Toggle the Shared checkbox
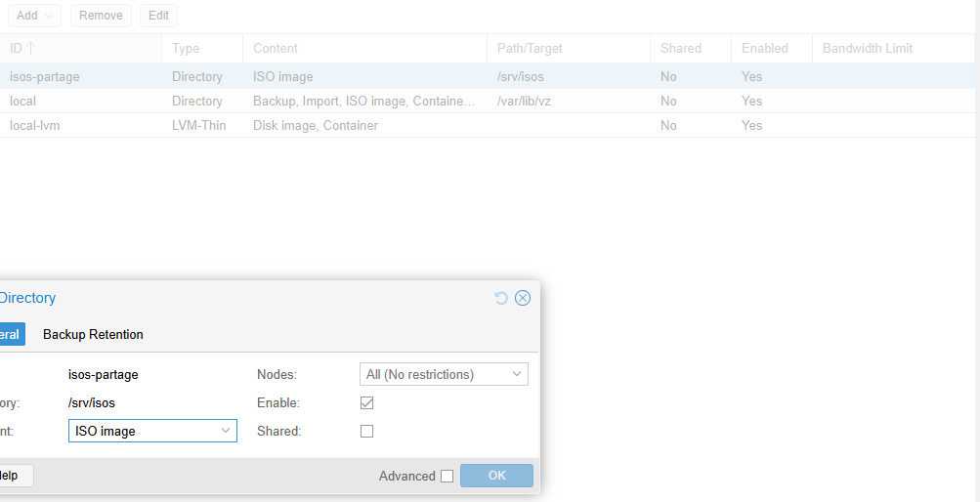The image size is (980, 502). click(x=366, y=431)
